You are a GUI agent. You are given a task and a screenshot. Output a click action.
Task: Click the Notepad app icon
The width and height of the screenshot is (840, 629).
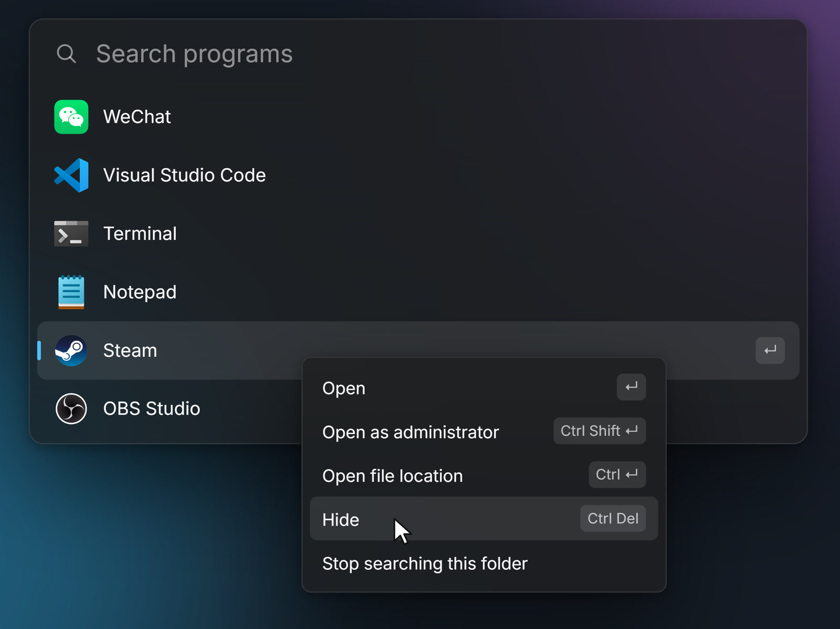[71, 292]
